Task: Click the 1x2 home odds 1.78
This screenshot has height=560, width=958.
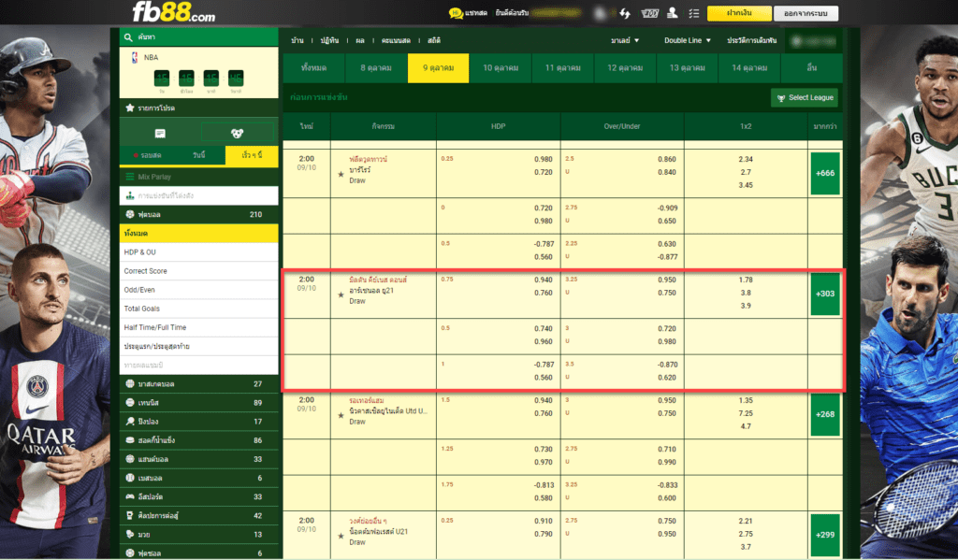Action: [746, 280]
